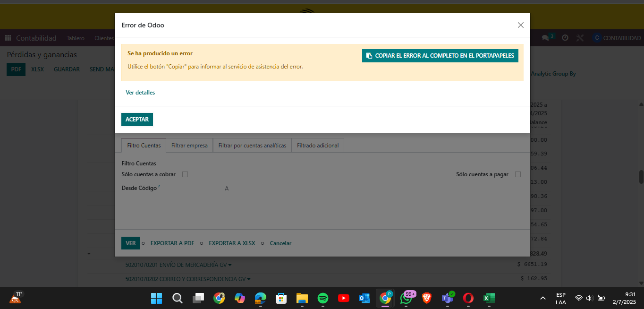Screen dimensions: 644x309
Task: Open the conversations icon with 3 badge
Action: click(546, 38)
